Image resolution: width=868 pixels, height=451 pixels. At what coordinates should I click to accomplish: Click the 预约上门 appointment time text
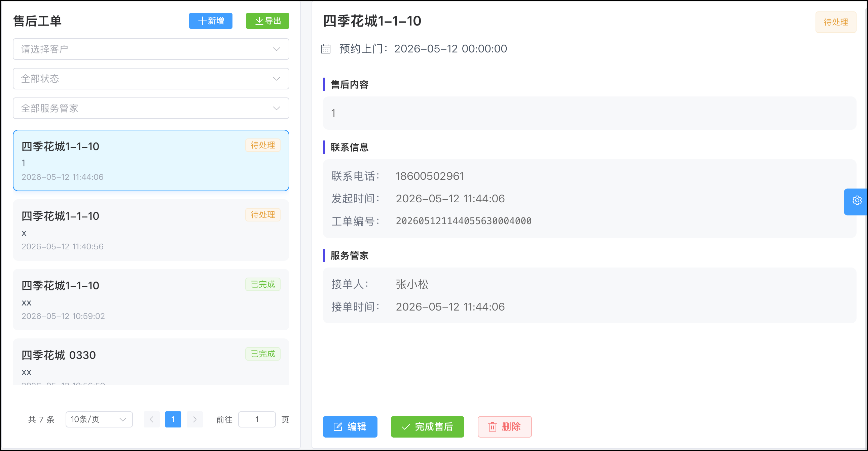tap(423, 49)
